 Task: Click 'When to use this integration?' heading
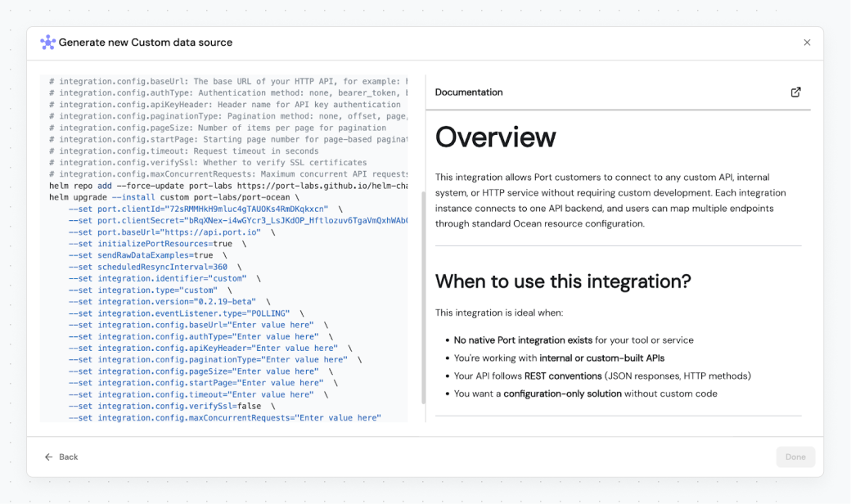(x=563, y=281)
